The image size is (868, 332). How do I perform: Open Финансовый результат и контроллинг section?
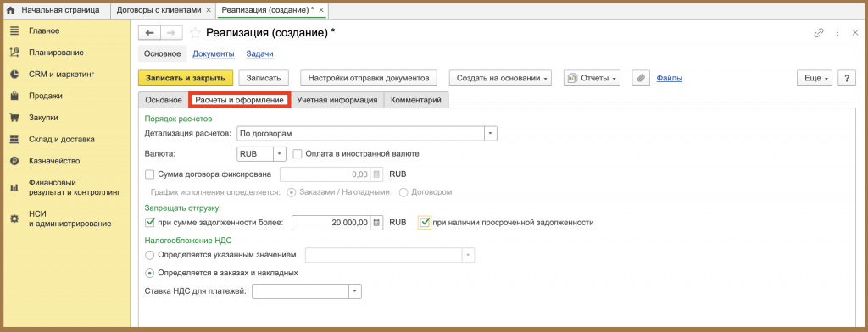click(75, 187)
